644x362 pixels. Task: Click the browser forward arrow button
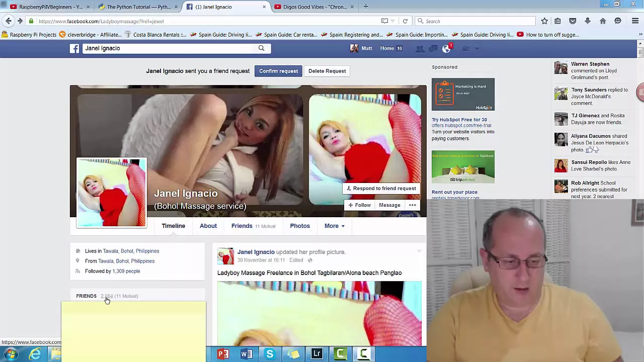(x=20, y=21)
